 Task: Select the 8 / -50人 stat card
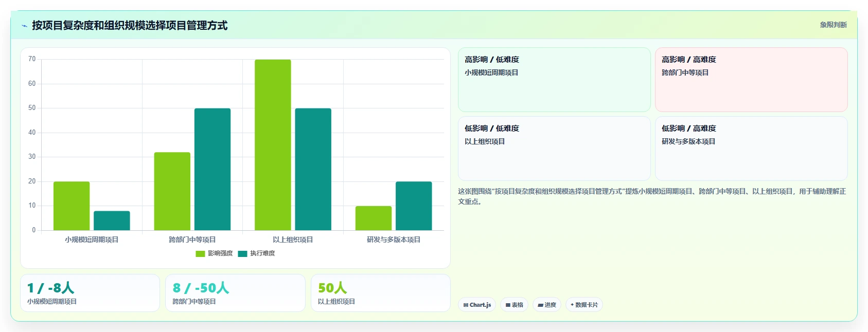point(235,293)
